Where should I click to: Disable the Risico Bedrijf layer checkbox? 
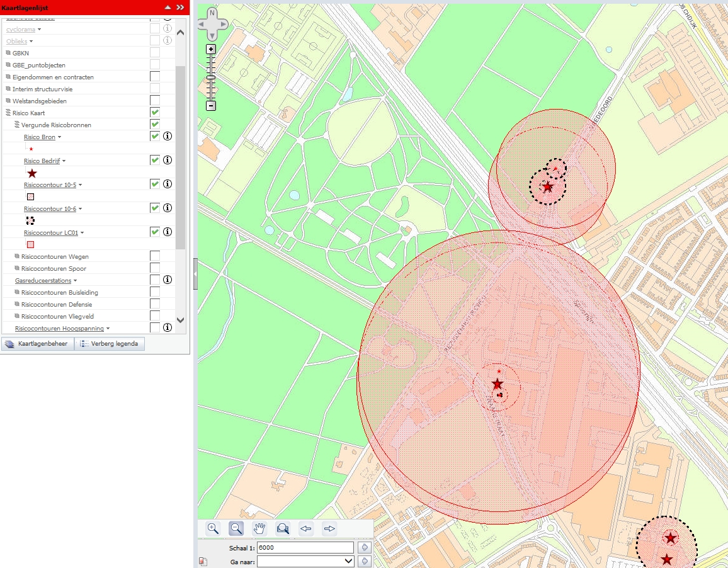click(155, 160)
